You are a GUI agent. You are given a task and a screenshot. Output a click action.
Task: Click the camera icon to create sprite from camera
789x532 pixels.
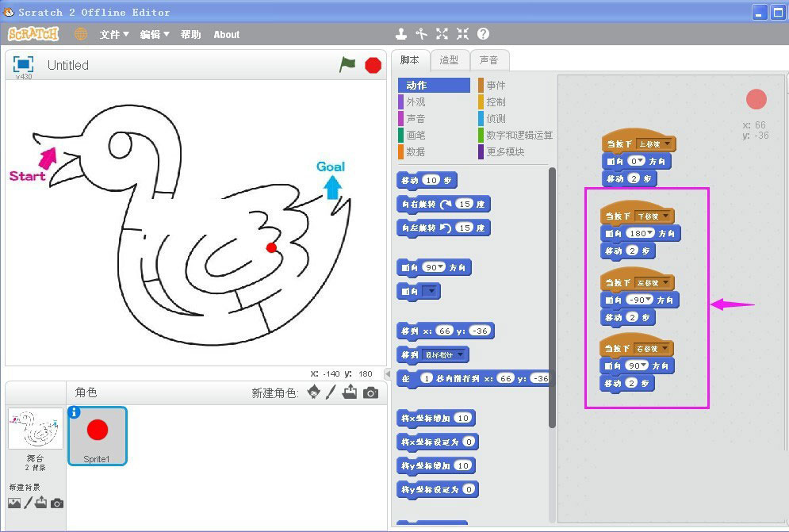point(370,391)
